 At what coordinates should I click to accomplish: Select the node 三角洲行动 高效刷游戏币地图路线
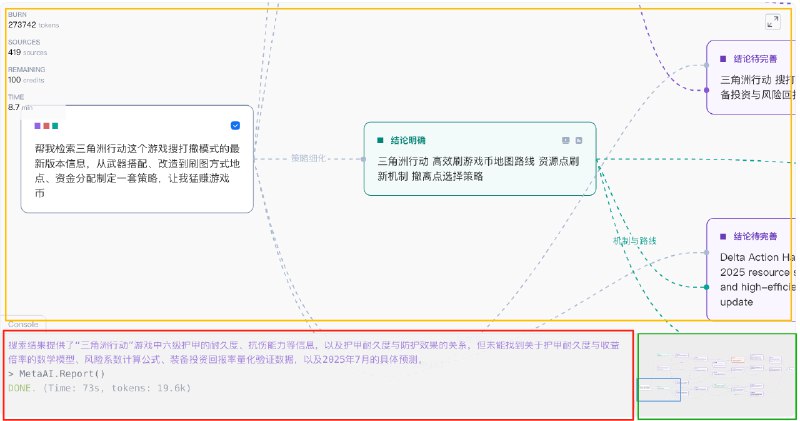(x=480, y=159)
